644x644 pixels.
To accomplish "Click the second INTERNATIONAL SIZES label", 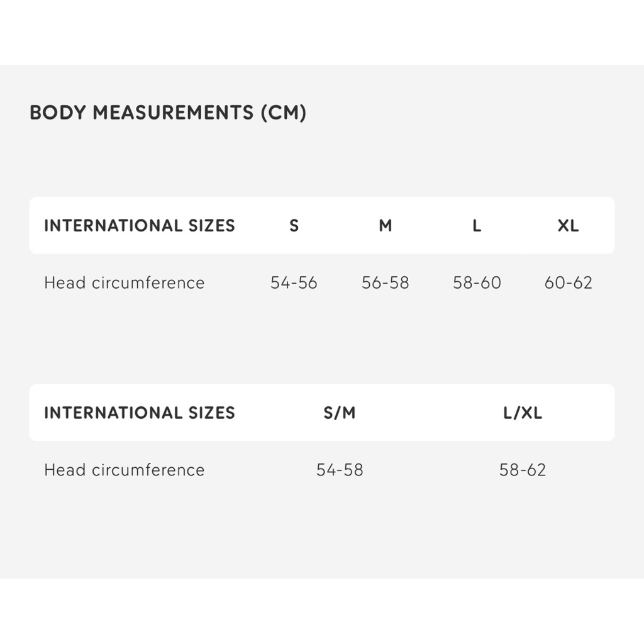I will [140, 413].
